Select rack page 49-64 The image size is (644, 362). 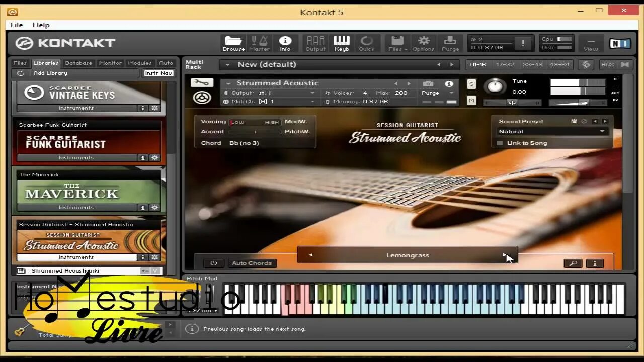[x=560, y=65]
